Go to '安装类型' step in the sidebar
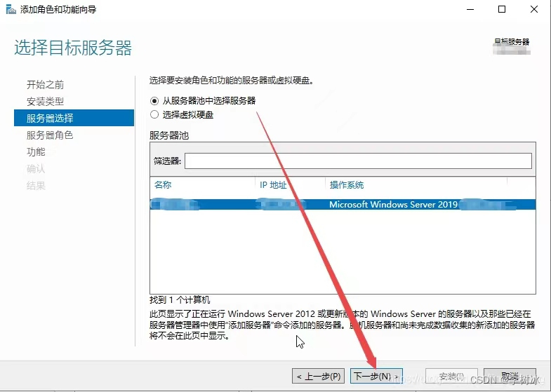 point(46,102)
